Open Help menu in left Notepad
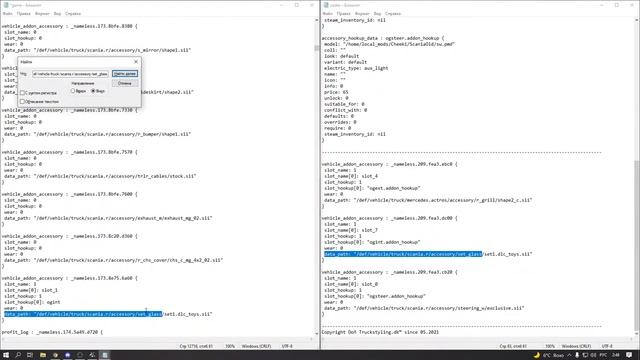Image resolution: width=640 pixels, height=360 pixels. tap(73, 13)
